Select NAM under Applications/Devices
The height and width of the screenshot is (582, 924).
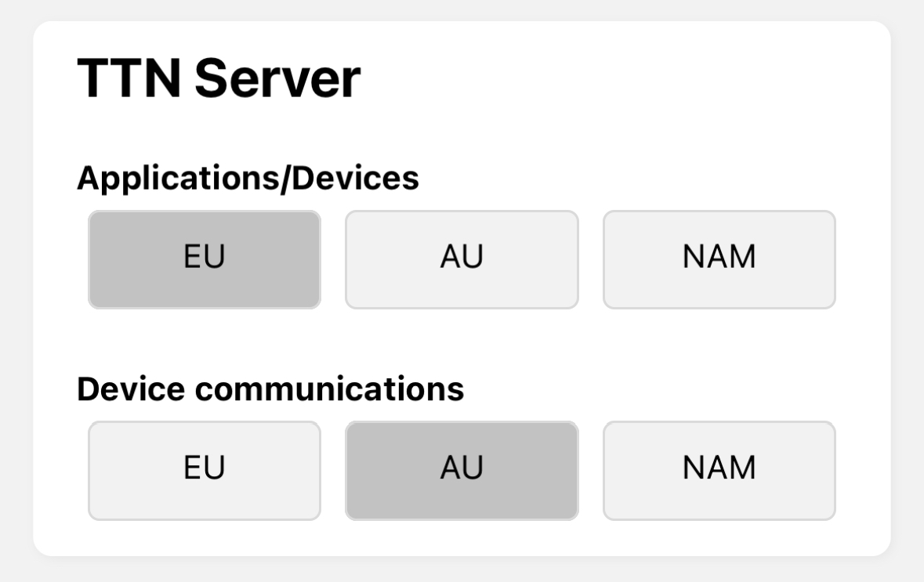pos(719,259)
